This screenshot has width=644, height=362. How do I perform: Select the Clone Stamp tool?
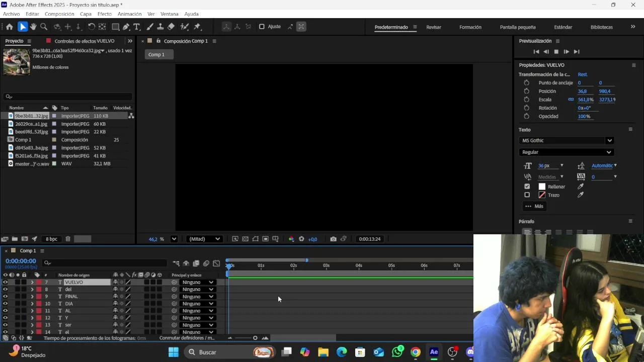tap(160, 27)
